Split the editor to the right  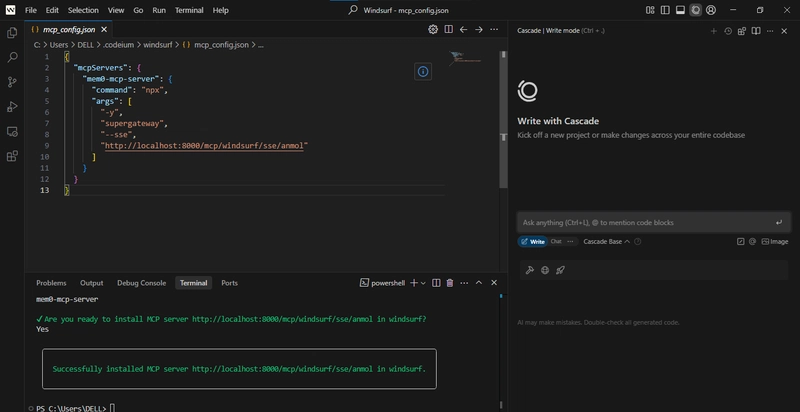point(448,30)
